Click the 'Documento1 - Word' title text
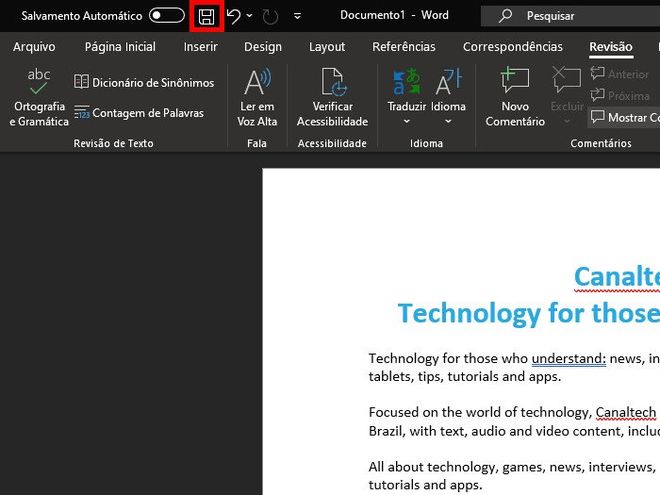The height and width of the screenshot is (495, 660). click(x=394, y=15)
